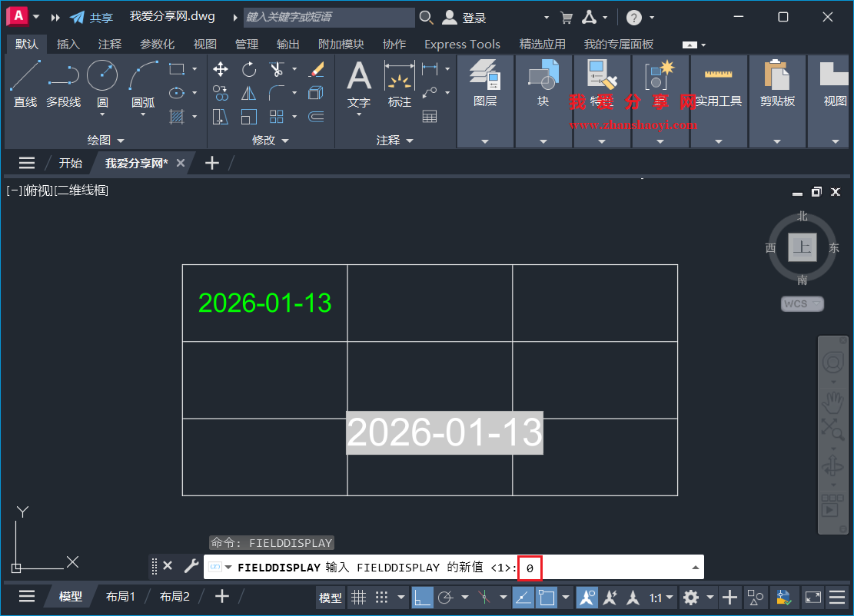Open the Express Tools ribbon tab
The image size is (854, 616).
point(462,44)
